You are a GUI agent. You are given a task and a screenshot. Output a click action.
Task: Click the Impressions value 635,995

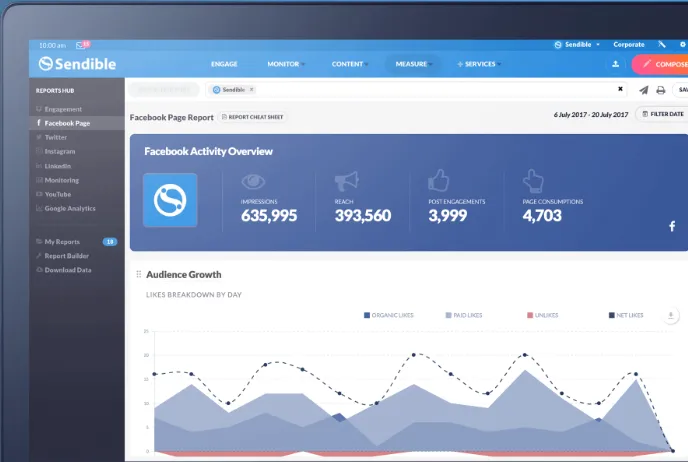point(269,215)
